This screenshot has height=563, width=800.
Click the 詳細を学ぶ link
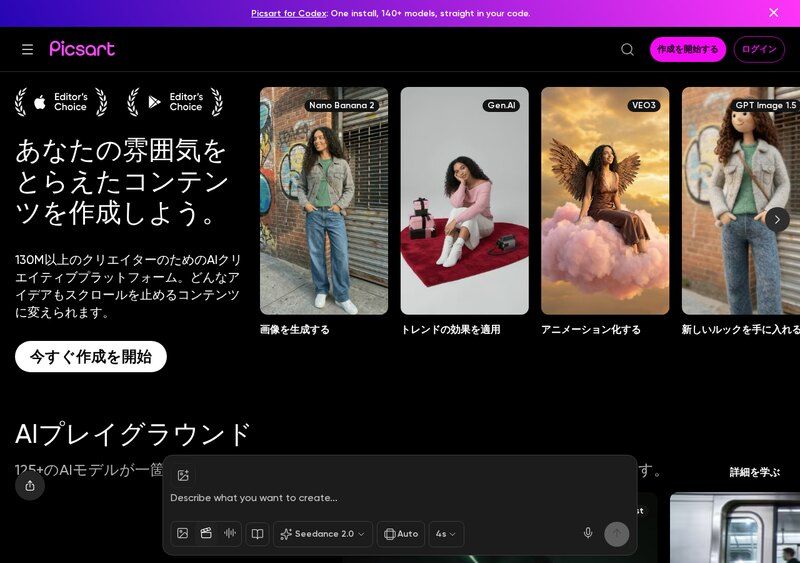pyautogui.click(x=755, y=473)
